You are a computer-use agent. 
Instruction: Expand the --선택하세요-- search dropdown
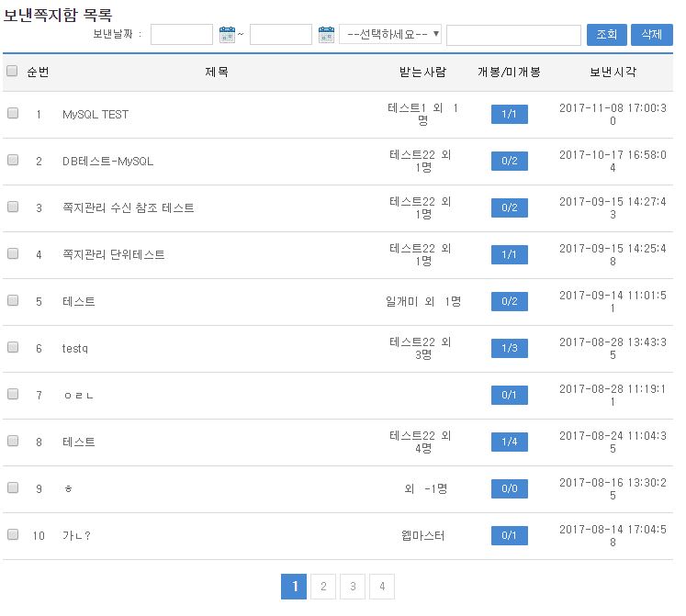pos(390,35)
